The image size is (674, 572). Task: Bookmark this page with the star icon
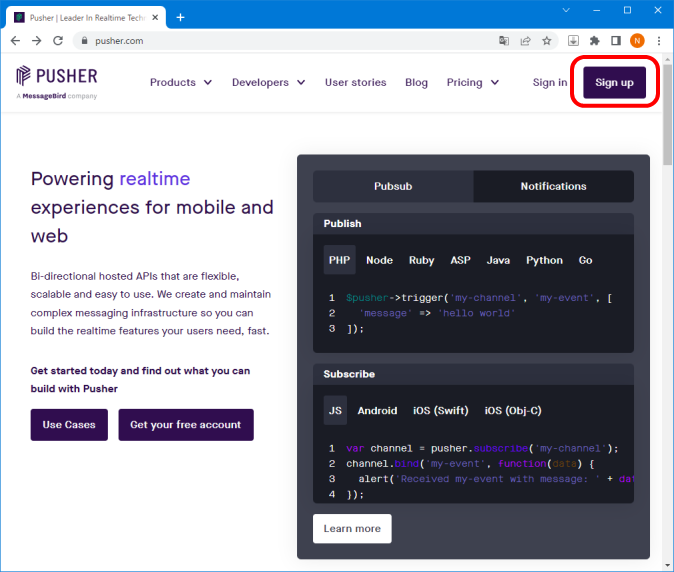(x=546, y=41)
